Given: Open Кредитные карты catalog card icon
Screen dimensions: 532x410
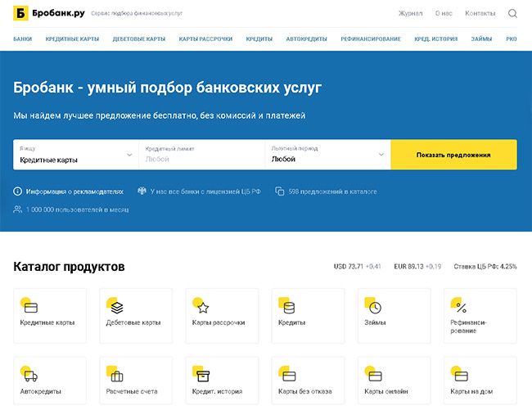Looking at the screenshot, I should pyautogui.click(x=29, y=305).
